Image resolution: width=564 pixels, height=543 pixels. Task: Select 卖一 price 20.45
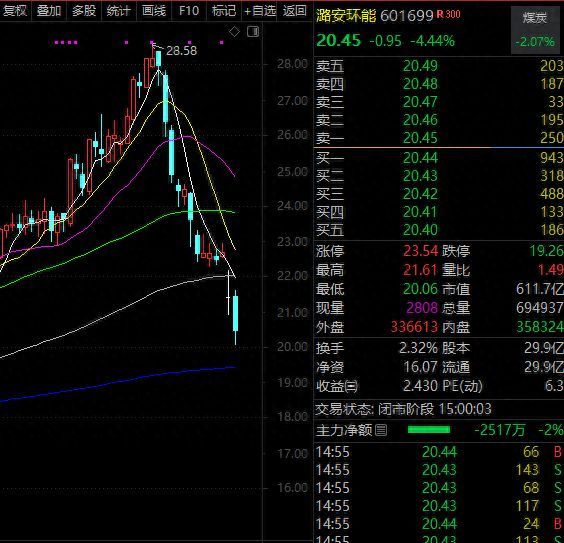point(420,138)
